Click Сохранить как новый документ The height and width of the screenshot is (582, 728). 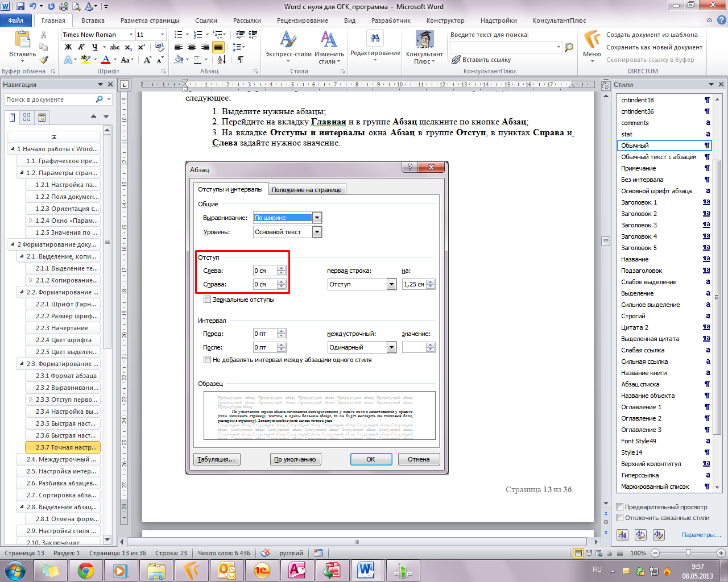pyautogui.click(x=654, y=47)
